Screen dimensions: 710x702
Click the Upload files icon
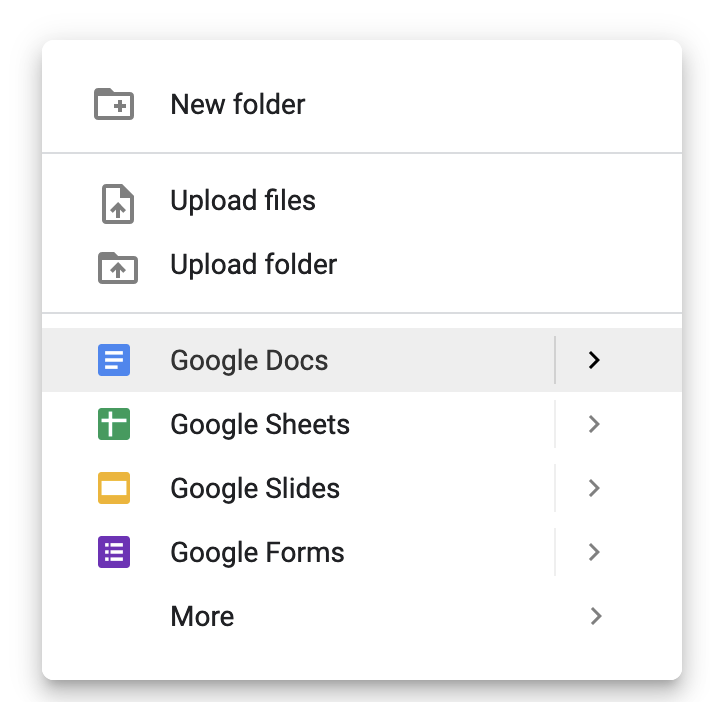pos(117,202)
